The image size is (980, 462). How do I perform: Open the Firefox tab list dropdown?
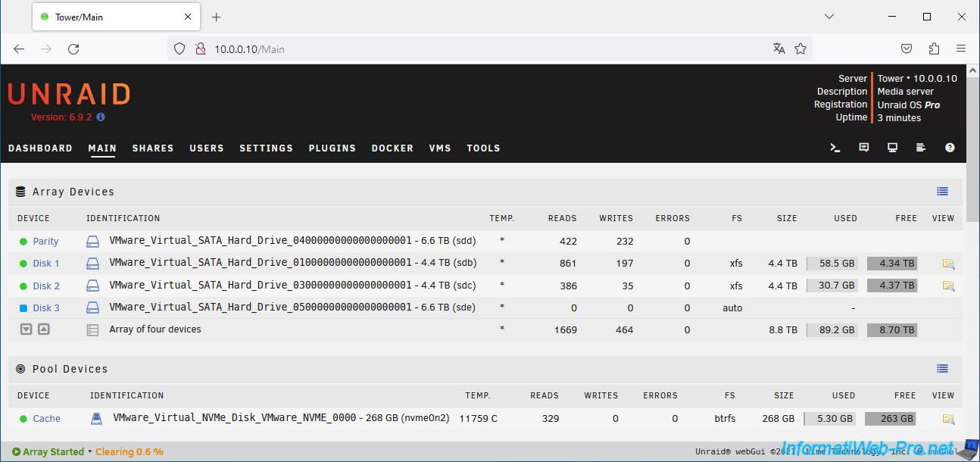(x=829, y=17)
